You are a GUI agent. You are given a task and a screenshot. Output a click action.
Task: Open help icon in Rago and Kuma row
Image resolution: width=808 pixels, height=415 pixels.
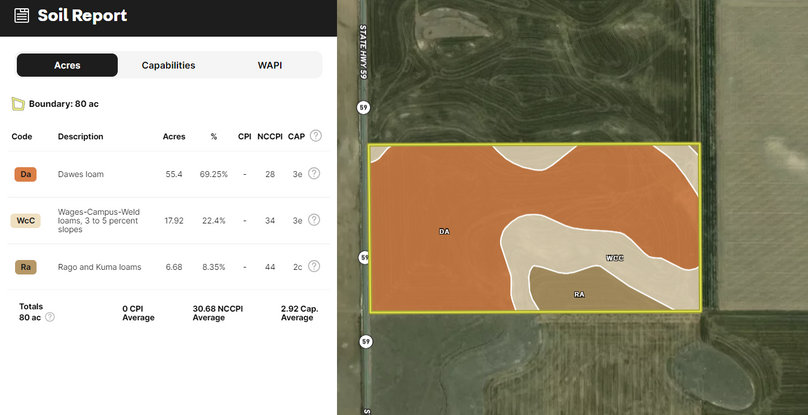coord(314,267)
